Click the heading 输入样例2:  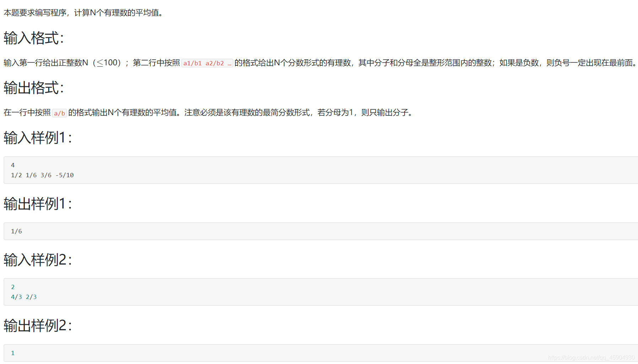[x=38, y=260]
